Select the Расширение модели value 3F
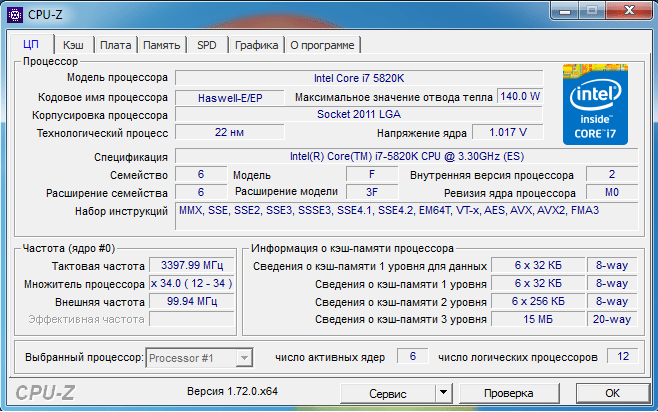The width and height of the screenshot is (658, 412). (372, 192)
